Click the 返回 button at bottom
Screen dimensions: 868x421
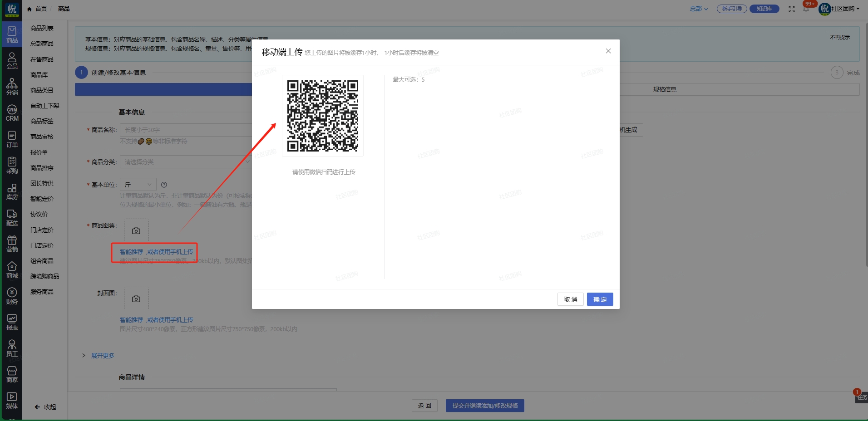425,406
